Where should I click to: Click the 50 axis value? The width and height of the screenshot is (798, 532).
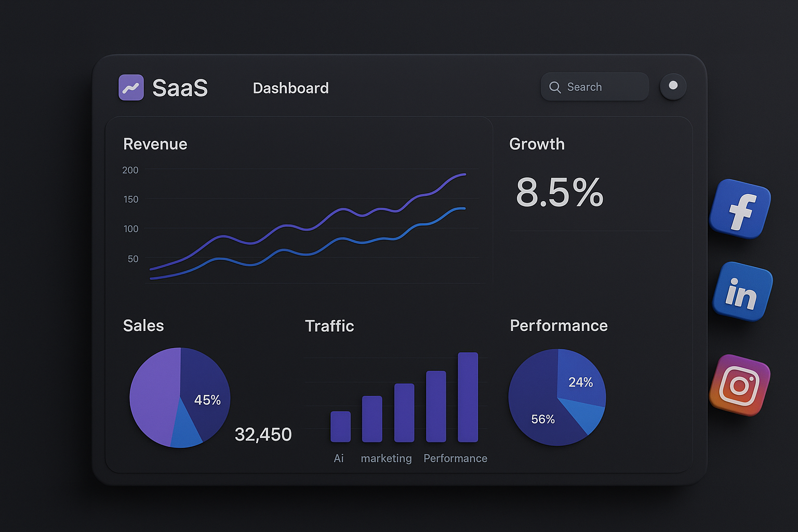[133, 259]
